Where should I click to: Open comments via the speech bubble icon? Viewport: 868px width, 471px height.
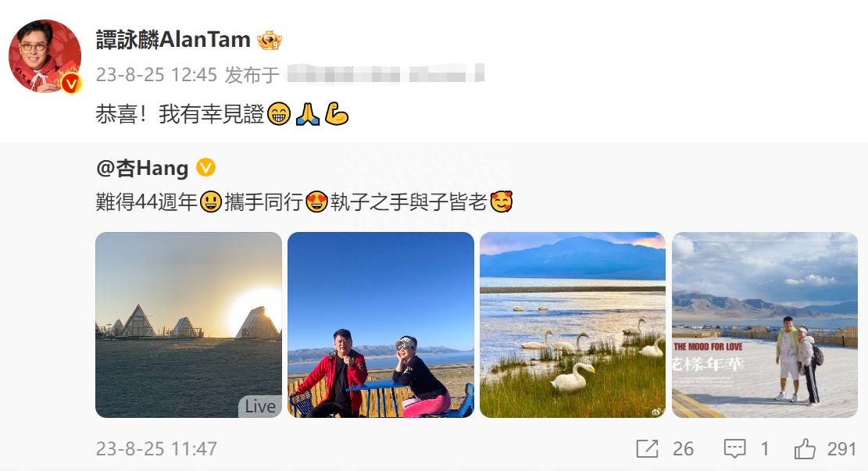click(734, 448)
